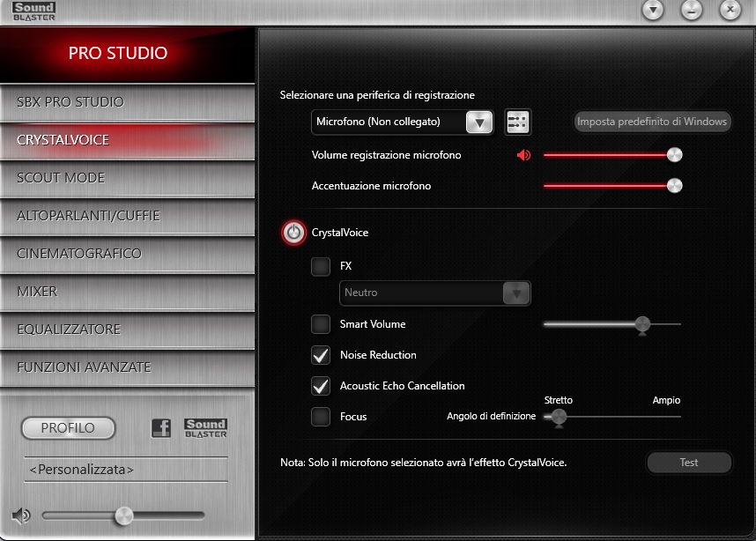Viewport: 756px width, 541px height.
Task: Click the PRO STUDIO header banner
Action: click(127, 54)
